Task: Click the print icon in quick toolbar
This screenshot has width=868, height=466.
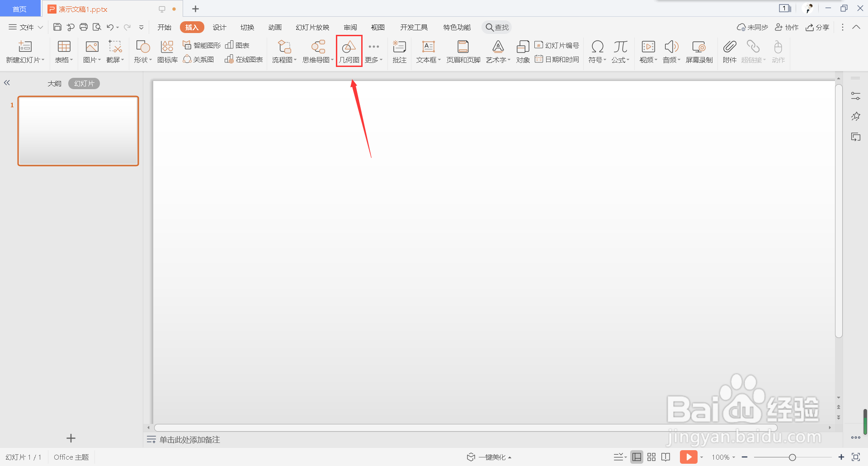Action: pos(84,27)
